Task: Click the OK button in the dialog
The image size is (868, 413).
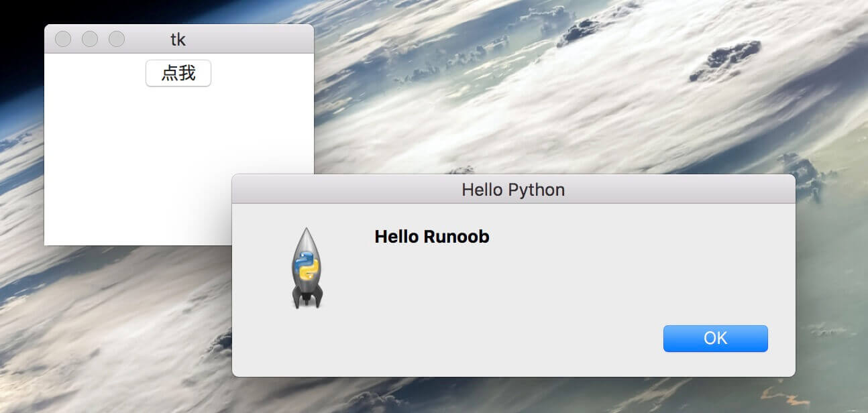Action: [715, 339]
